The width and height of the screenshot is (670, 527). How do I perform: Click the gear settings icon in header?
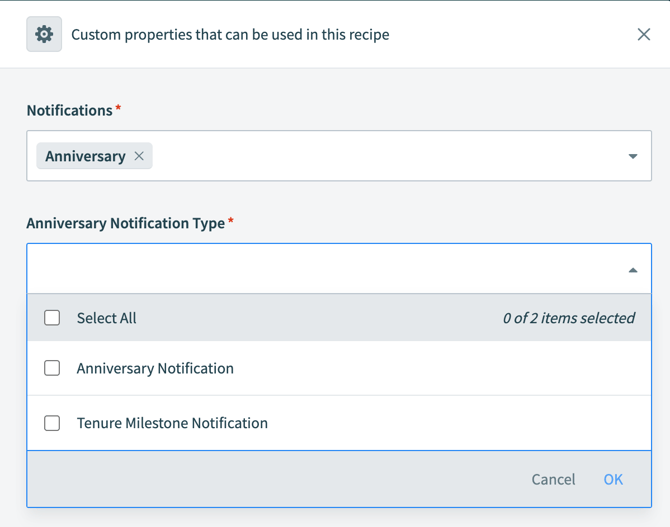point(44,34)
